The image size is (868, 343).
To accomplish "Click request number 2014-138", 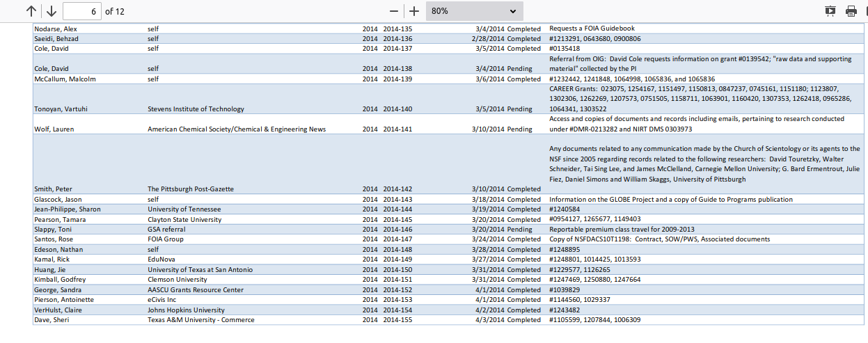I will pyautogui.click(x=397, y=69).
